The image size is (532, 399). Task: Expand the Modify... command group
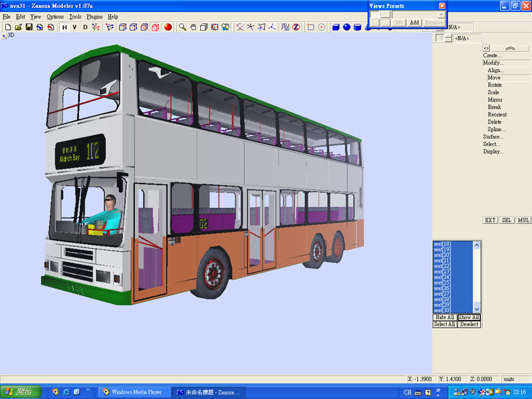tap(493, 63)
